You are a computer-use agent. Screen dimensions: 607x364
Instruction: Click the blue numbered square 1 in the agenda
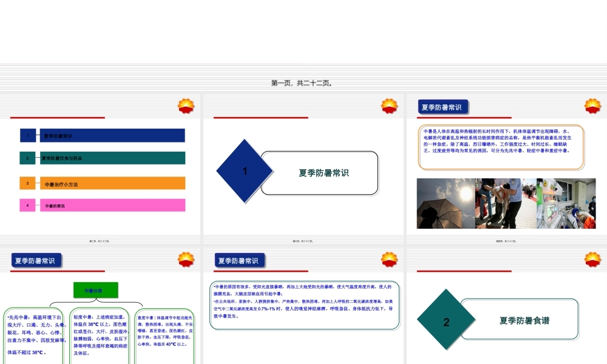click(27, 135)
